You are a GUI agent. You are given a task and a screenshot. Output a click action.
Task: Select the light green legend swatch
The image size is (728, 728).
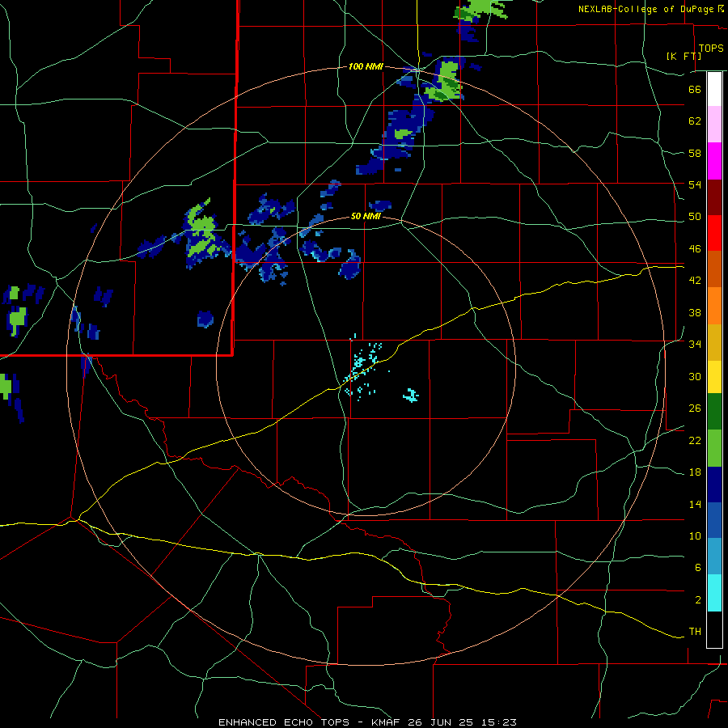point(714,448)
